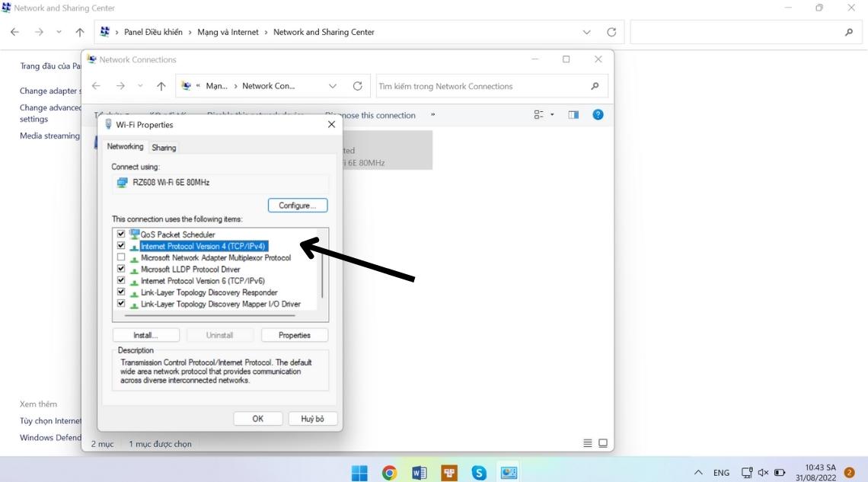Toggle the QoS Packet Scheduler checkbox
Viewport: 868px width, 482px height.
(x=120, y=234)
